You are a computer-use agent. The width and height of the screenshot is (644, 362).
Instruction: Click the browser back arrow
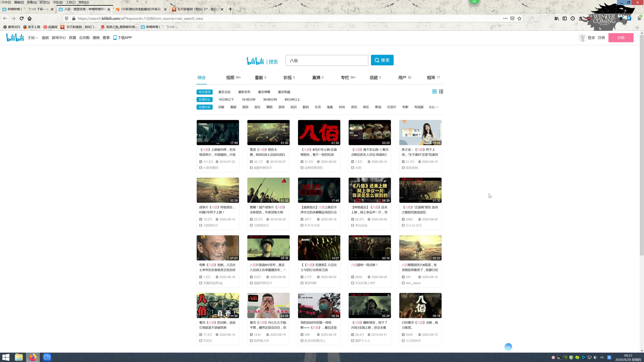[5, 18]
